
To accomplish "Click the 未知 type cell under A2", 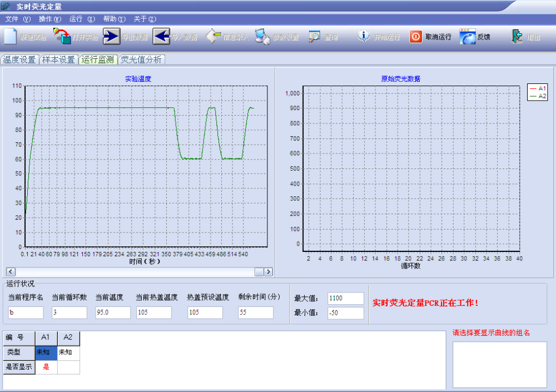I will coord(68,353).
